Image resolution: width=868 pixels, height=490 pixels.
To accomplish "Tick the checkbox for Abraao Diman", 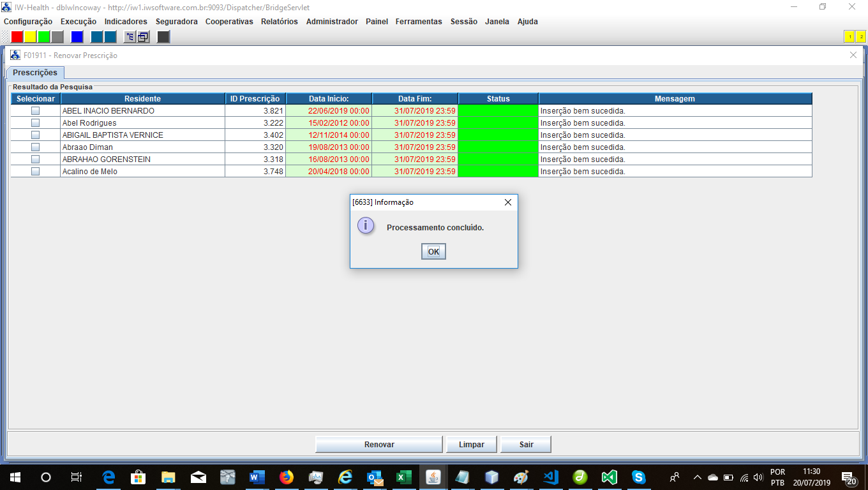I will (36, 147).
